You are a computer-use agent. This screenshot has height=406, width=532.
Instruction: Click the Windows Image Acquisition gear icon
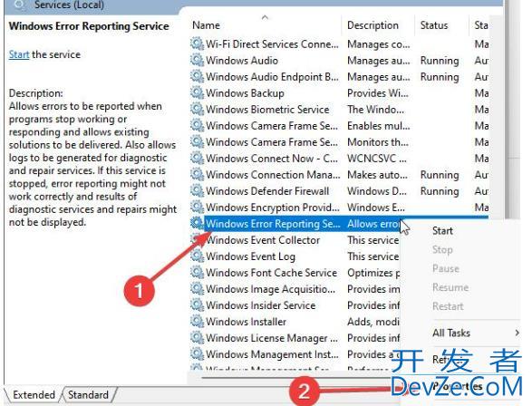tap(197, 289)
